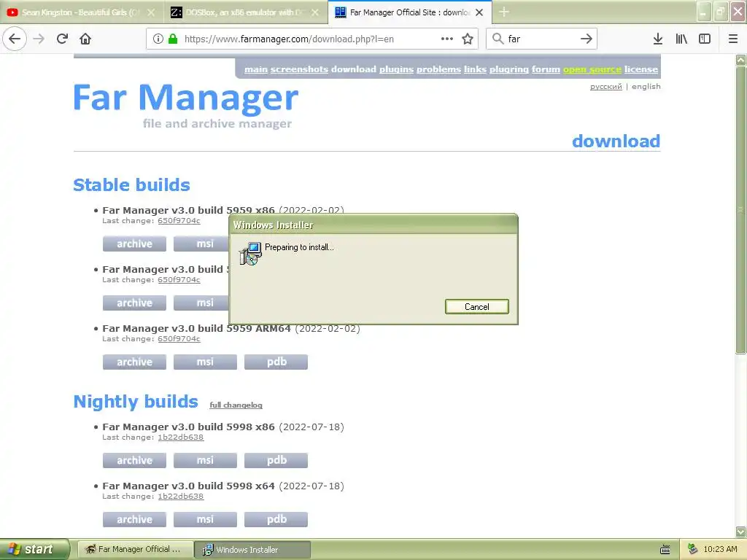The width and height of the screenshot is (747, 560).
Task: Submit search with the arrow button
Action: pyautogui.click(x=587, y=39)
